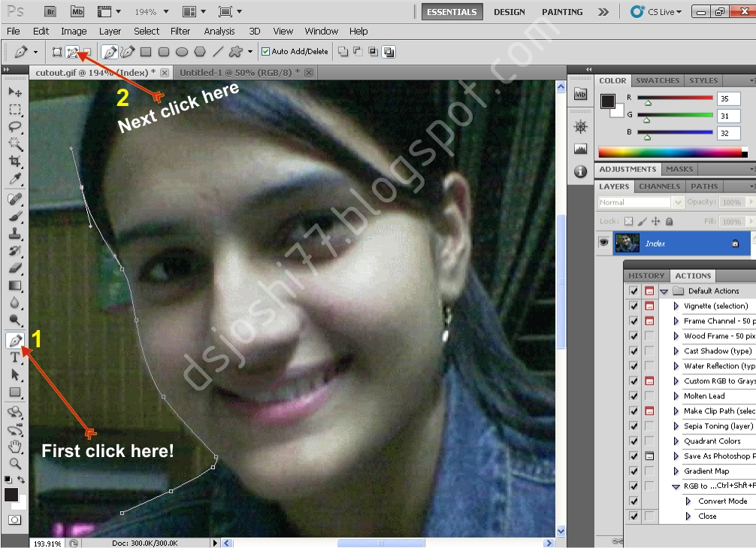Switch to the Channels tab
This screenshot has width=756, height=548.
tap(659, 186)
